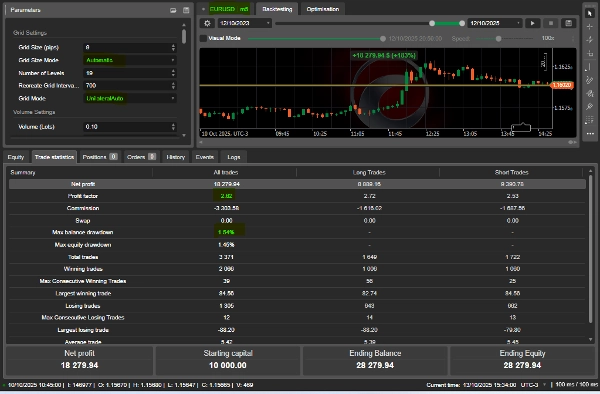Click the Visual Mode progress slider handle
The image size is (600, 394).
[x=383, y=39]
